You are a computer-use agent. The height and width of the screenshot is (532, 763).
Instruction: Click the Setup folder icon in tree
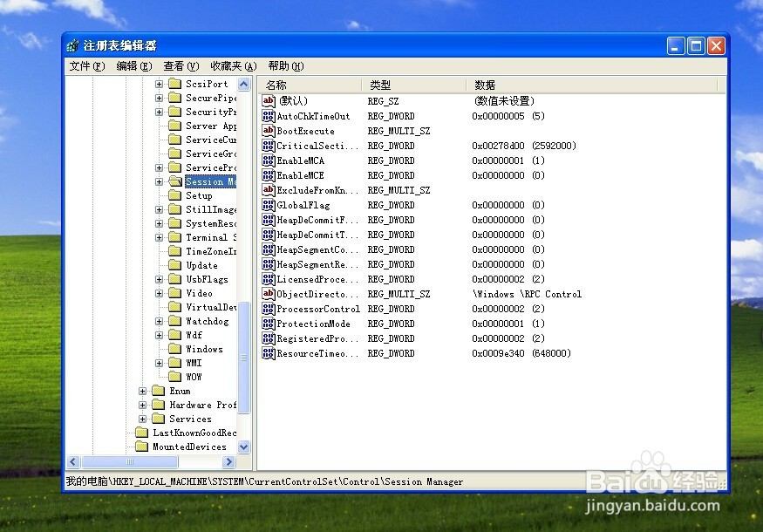click(174, 196)
